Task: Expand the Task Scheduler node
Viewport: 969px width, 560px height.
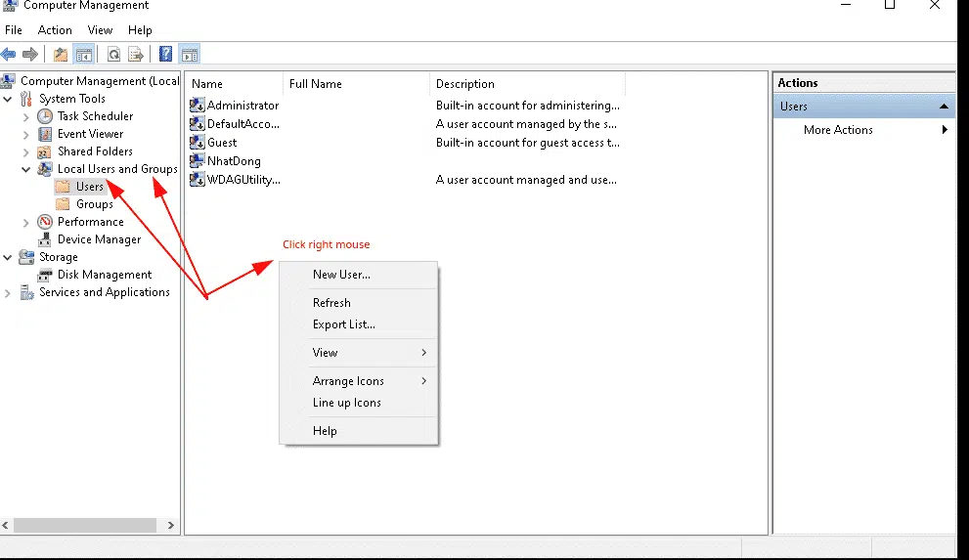Action: tap(26, 116)
